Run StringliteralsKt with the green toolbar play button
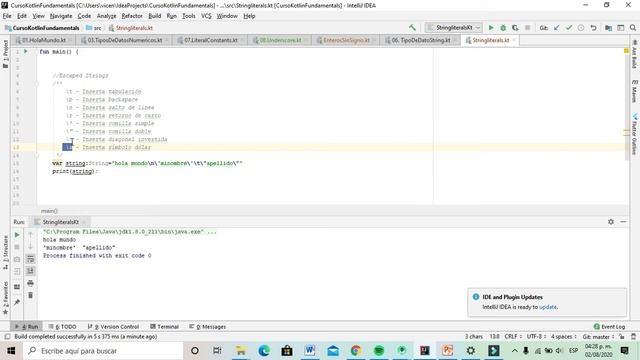This screenshot has width=640, height=360. (491, 28)
